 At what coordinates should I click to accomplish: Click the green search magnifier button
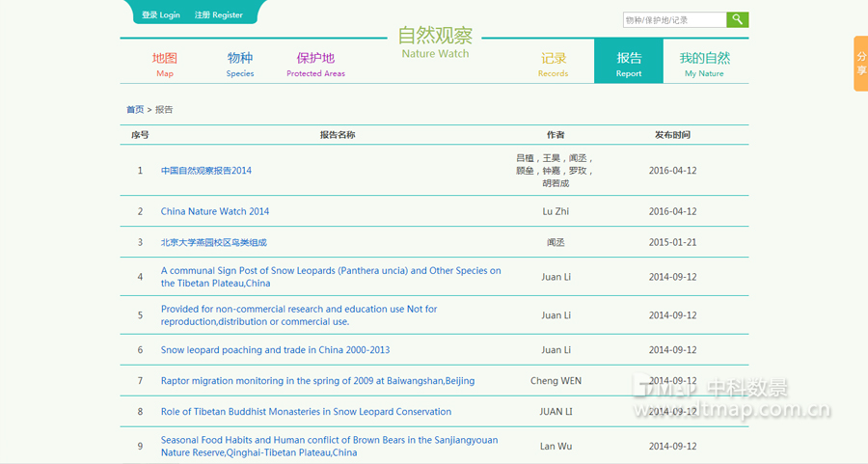pyautogui.click(x=737, y=19)
